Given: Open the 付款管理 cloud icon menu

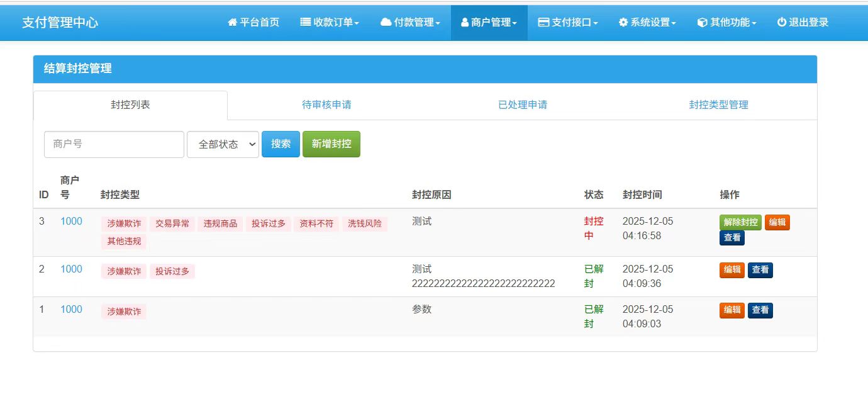Looking at the screenshot, I should tap(386, 23).
